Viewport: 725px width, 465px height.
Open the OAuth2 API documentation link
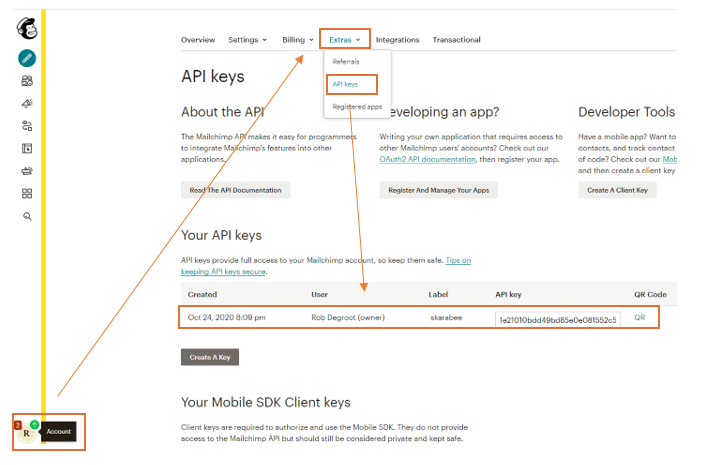[427, 159]
